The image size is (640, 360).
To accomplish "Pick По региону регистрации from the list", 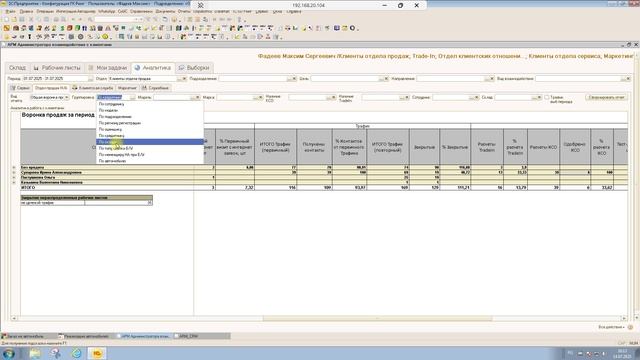I will point(150,123).
